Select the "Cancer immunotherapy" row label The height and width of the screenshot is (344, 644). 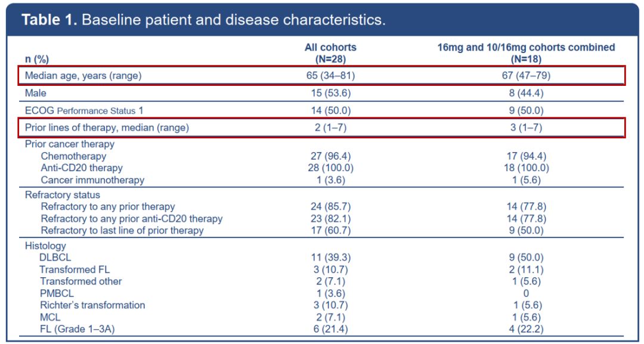pos(92,180)
